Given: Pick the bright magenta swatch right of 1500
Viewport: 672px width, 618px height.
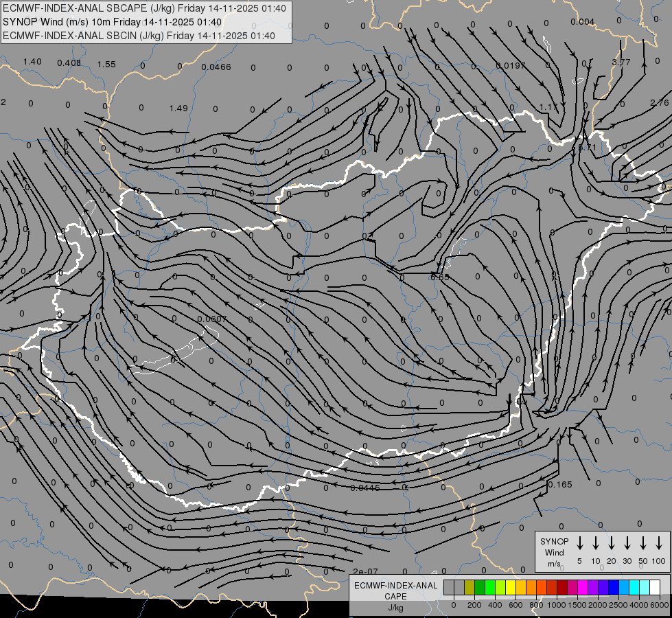Looking at the screenshot, I should click(x=583, y=587).
